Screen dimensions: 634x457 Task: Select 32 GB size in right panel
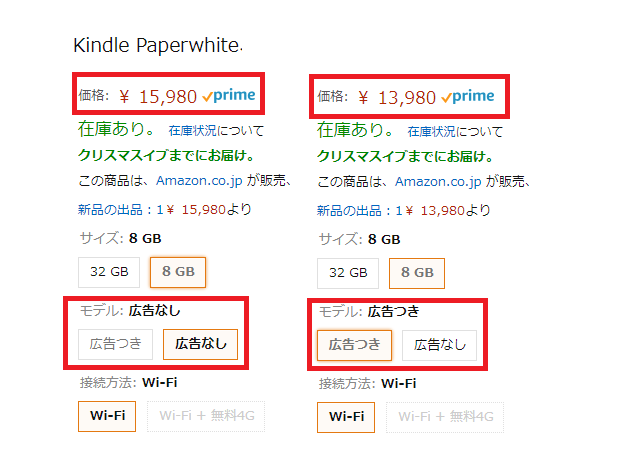coord(348,273)
